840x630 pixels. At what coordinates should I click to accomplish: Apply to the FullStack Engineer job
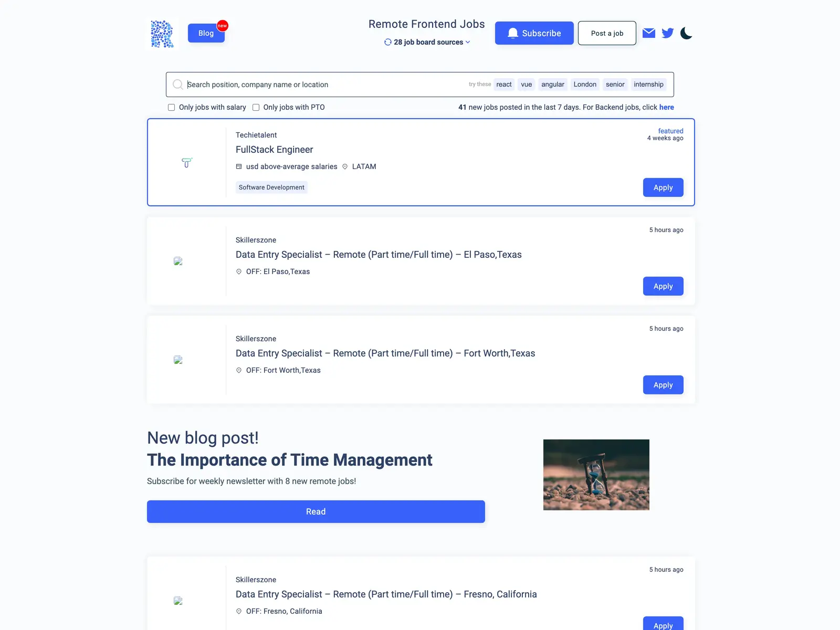click(663, 187)
